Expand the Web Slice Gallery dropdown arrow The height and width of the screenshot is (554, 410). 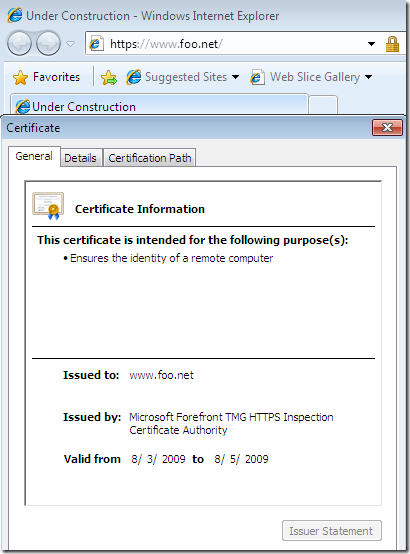click(x=368, y=77)
